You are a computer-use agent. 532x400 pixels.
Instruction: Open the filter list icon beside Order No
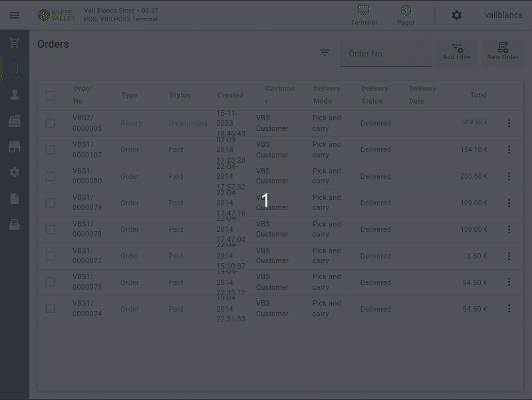[x=325, y=52]
